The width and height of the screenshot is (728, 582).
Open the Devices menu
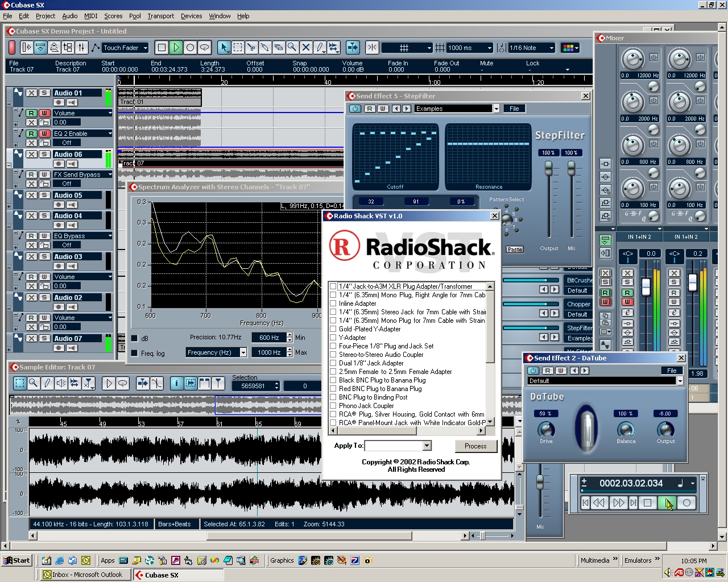[191, 16]
